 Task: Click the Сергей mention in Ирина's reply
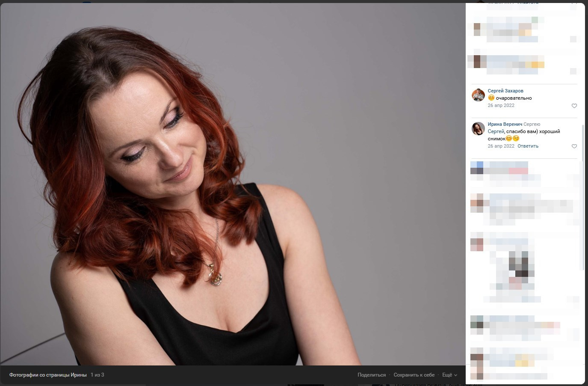(x=496, y=131)
